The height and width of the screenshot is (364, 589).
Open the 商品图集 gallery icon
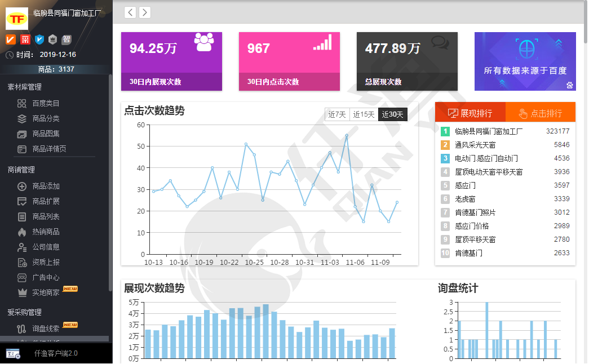pyautogui.click(x=22, y=134)
